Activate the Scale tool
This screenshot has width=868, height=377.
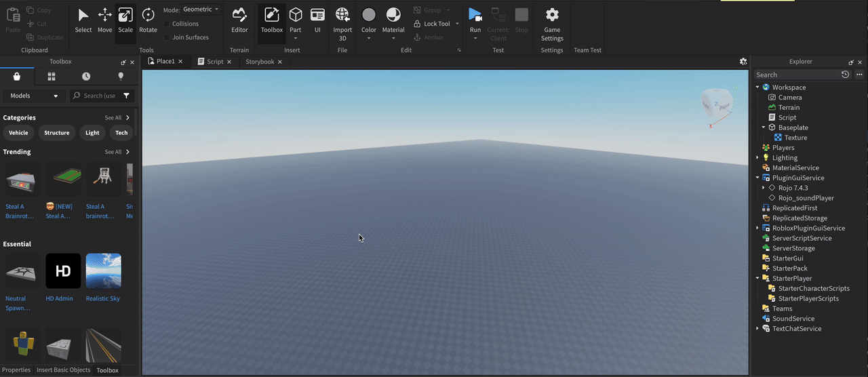coord(125,20)
